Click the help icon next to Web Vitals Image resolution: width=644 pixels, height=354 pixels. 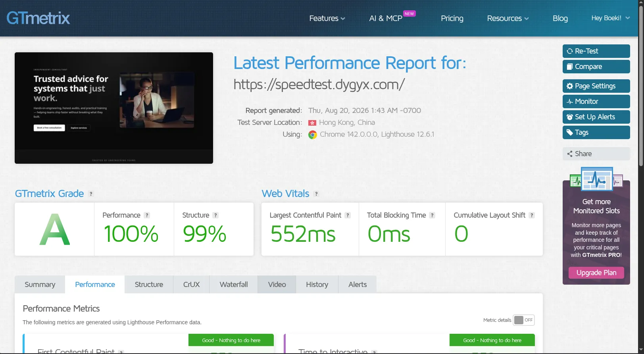(316, 194)
